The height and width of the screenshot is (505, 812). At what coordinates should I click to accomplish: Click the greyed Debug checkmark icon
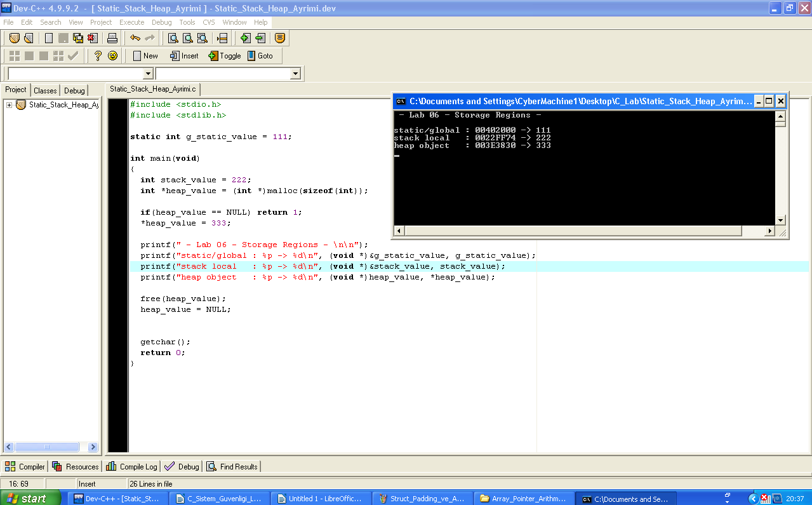tap(73, 56)
